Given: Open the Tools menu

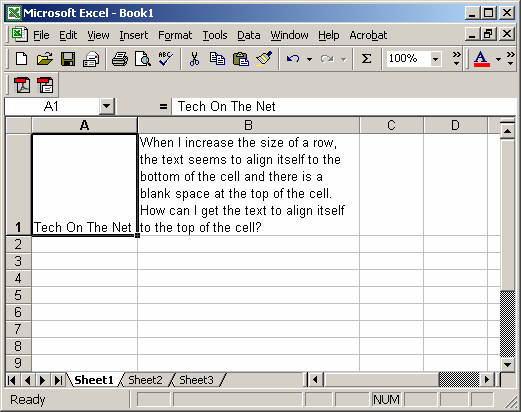Looking at the screenshot, I should pyautogui.click(x=215, y=35).
